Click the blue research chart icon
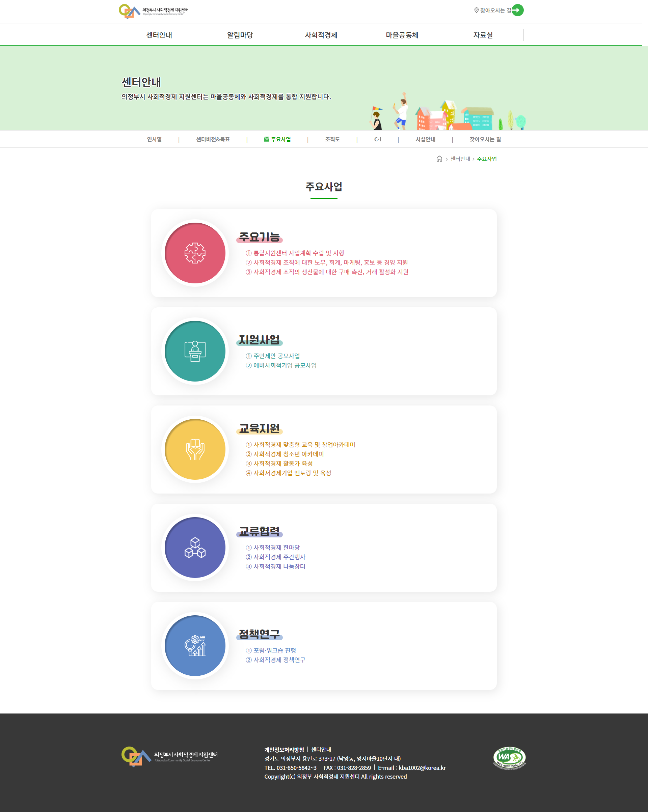This screenshot has width=648, height=812. pyautogui.click(x=195, y=646)
